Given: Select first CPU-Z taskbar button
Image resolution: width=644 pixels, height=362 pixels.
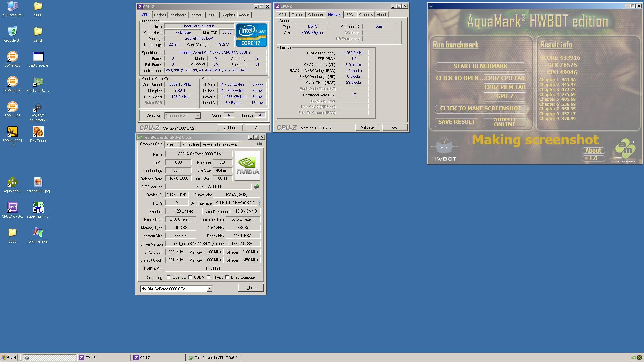Looking at the screenshot, I should (104, 358).
